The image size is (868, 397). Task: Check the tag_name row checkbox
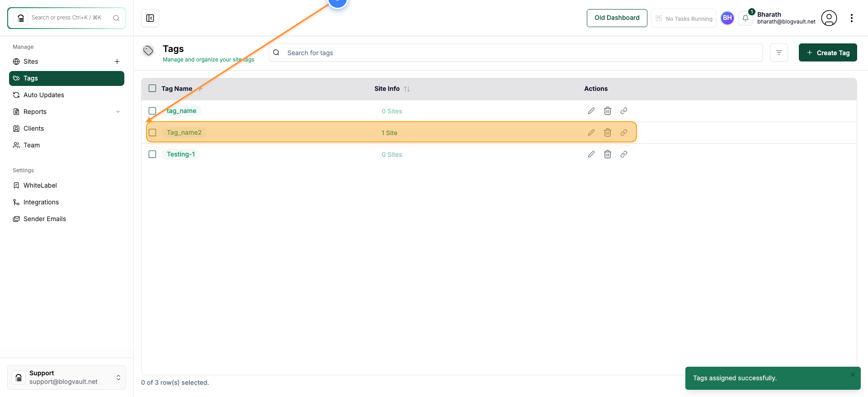pos(152,111)
